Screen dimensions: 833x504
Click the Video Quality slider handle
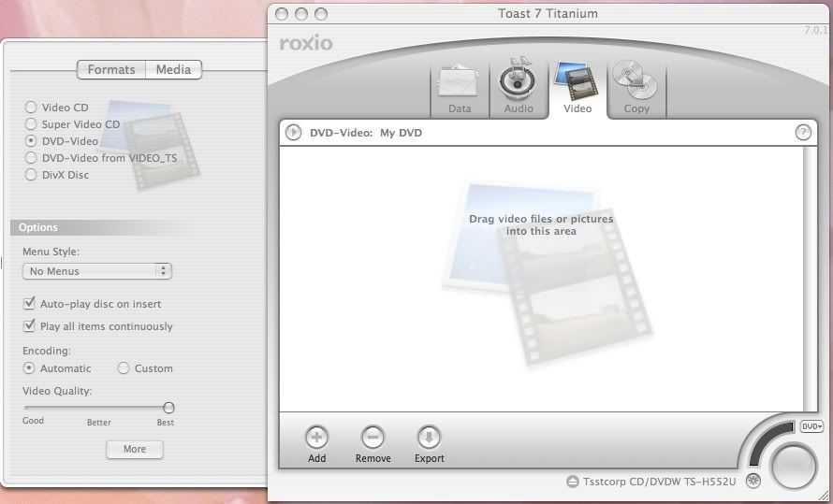[x=168, y=408]
